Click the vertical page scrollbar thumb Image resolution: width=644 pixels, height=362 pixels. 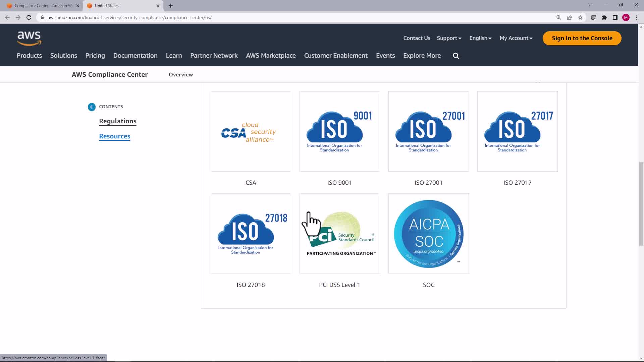pyautogui.click(x=641, y=203)
